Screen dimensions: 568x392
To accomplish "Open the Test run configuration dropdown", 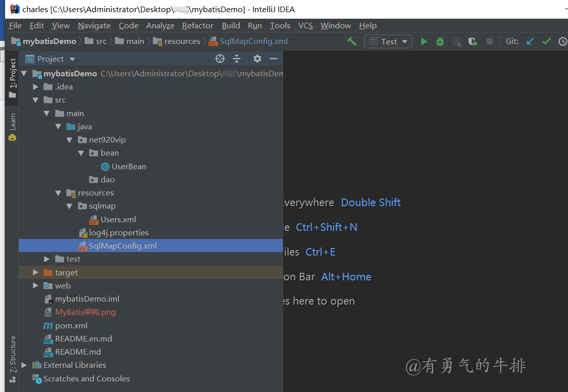I will pos(388,41).
